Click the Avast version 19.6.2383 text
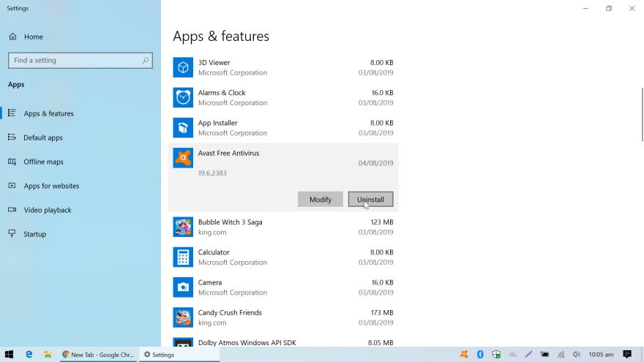This screenshot has height=362, width=644. [x=212, y=173]
